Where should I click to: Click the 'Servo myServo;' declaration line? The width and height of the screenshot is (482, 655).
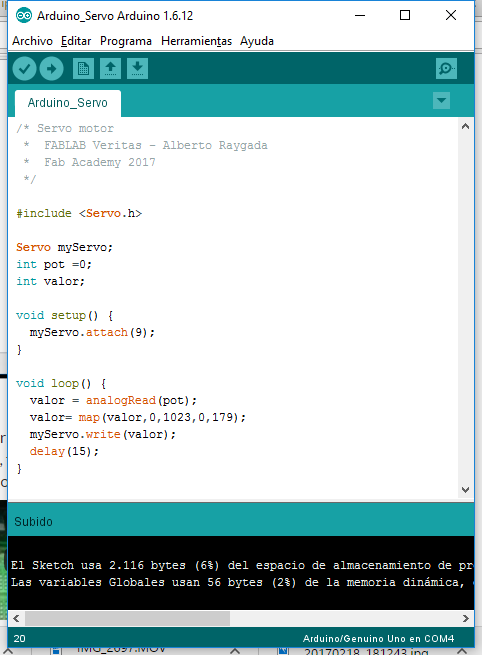[64, 247]
